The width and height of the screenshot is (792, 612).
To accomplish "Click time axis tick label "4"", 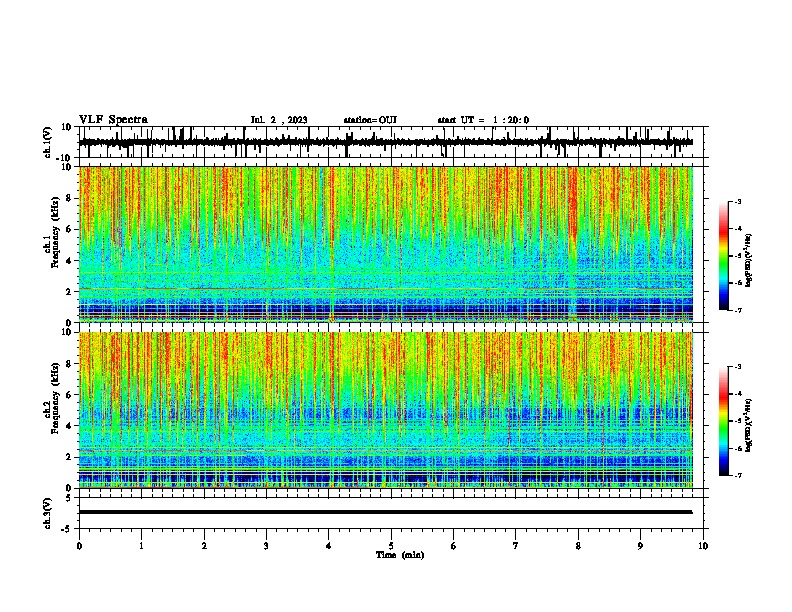I will click(329, 546).
